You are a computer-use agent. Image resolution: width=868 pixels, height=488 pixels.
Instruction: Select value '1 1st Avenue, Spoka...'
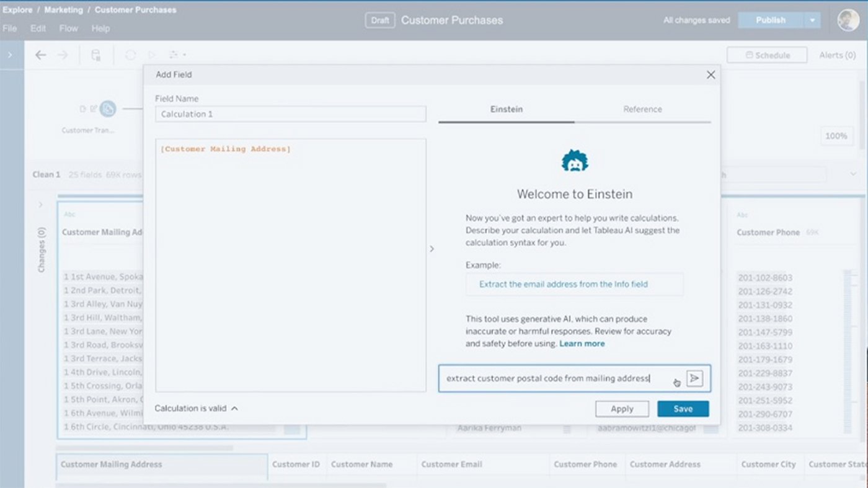point(104,277)
